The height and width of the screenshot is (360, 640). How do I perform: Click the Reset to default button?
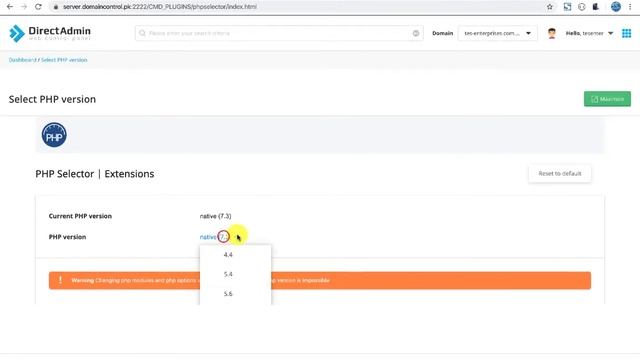tap(560, 173)
